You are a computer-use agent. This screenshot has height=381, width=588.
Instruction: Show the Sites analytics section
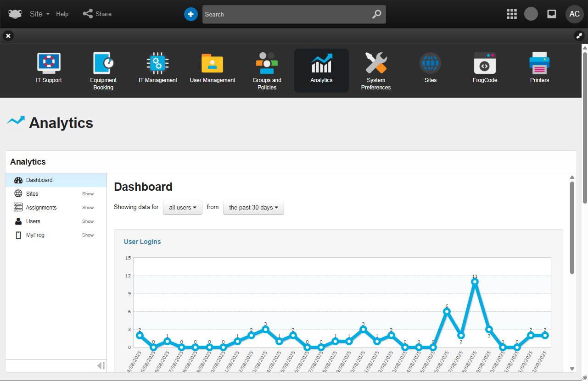click(88, 194)
